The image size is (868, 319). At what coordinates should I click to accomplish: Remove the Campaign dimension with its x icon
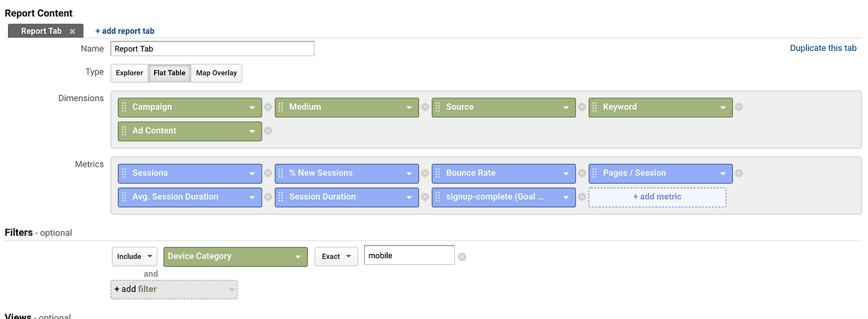[x=268, y=107]
